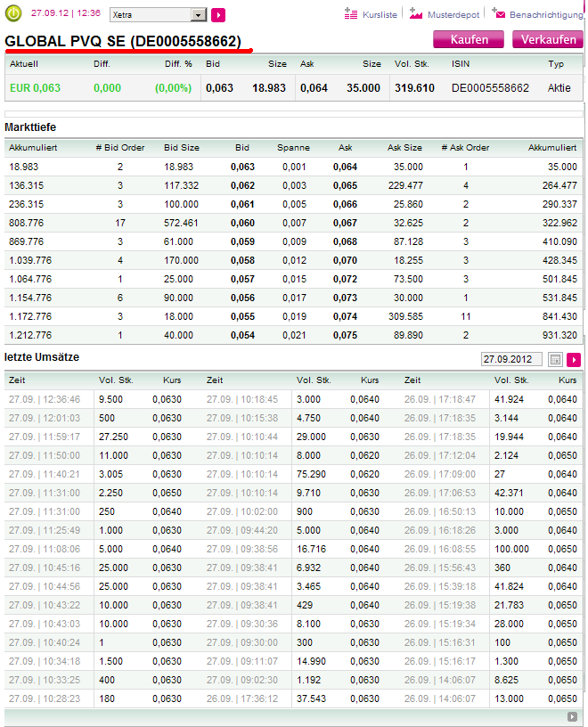Open the Kursliste link

coord(380,15)
